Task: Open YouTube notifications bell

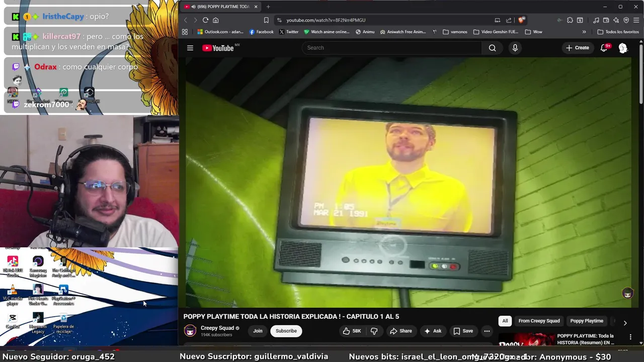Action: pyautogui.click(x=604, y=48)
